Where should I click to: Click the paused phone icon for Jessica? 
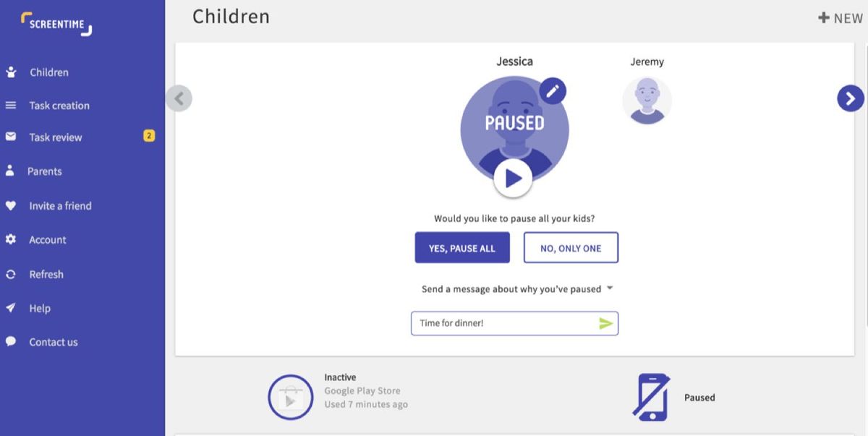652,396
